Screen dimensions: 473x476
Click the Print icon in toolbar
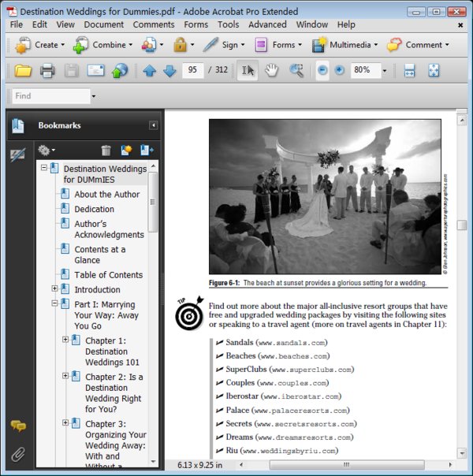tap(47, 70)
